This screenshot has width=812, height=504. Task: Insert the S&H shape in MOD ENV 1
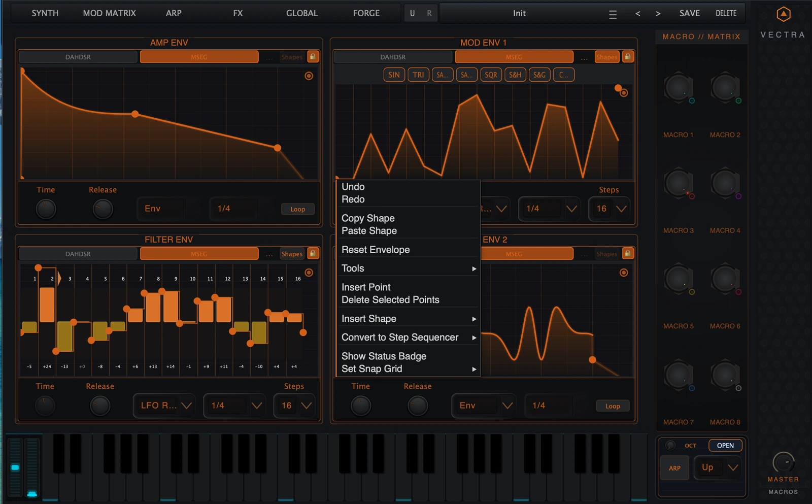[515, 75]
